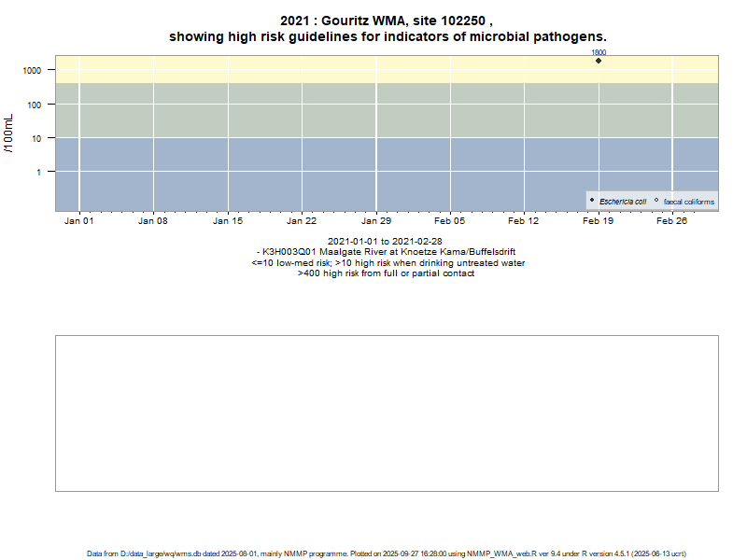
Task: Click the 'Feb 26' x-axis label
Action: [672, 221]
